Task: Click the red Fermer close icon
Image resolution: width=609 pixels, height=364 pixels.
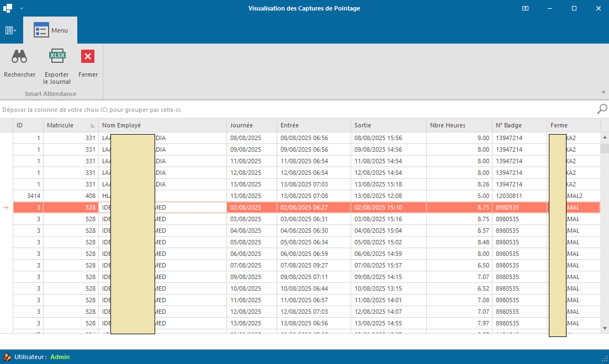Action: (88, 56)
